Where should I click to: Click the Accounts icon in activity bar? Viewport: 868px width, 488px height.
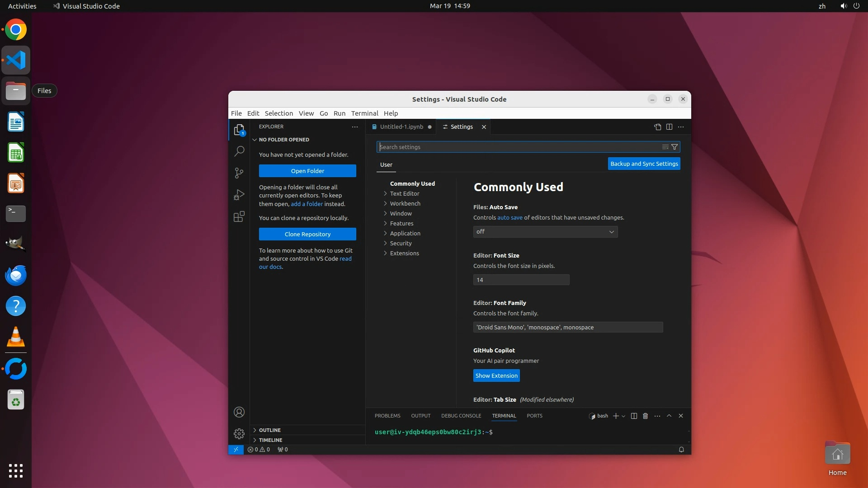pyautogui.click(x=239, y=412)
